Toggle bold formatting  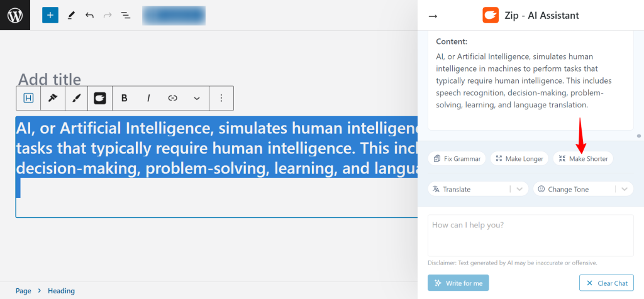point(125,98)
